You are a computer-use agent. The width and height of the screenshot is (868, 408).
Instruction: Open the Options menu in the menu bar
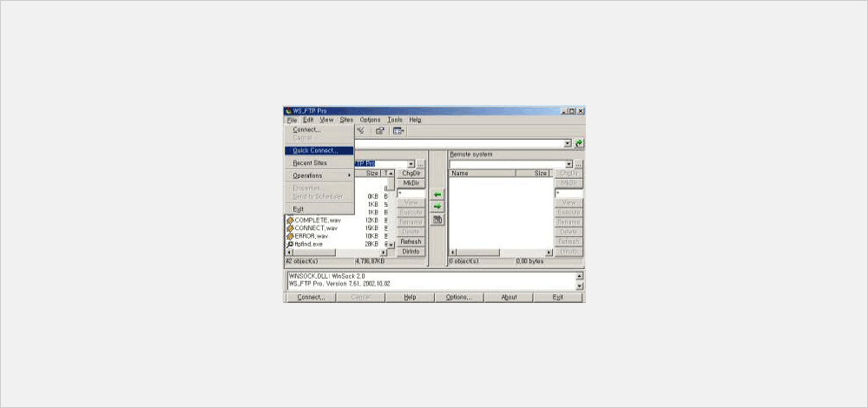(x=370, y=120)
